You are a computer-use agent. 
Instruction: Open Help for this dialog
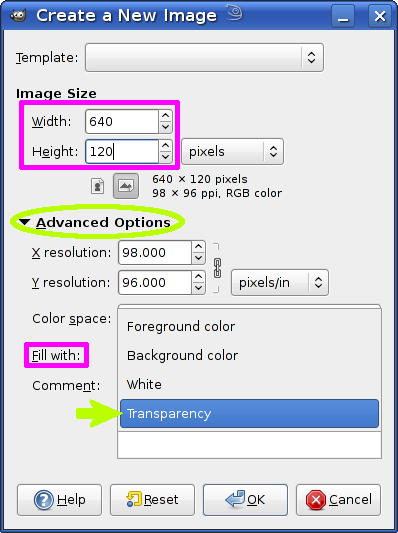(x=59, y=500)
